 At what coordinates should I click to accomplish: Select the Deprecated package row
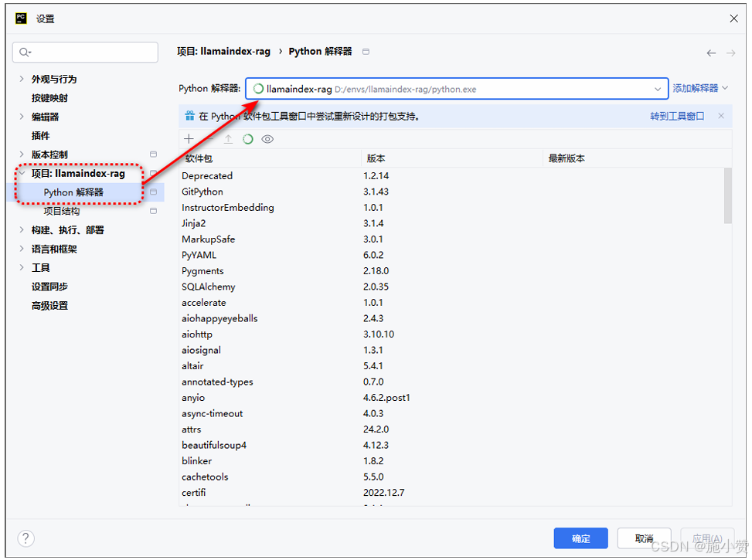pos(452,175)
